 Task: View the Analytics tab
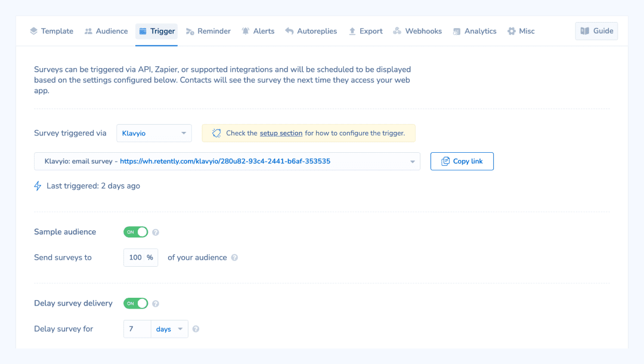pyautogui.click(x=475, y=31)
